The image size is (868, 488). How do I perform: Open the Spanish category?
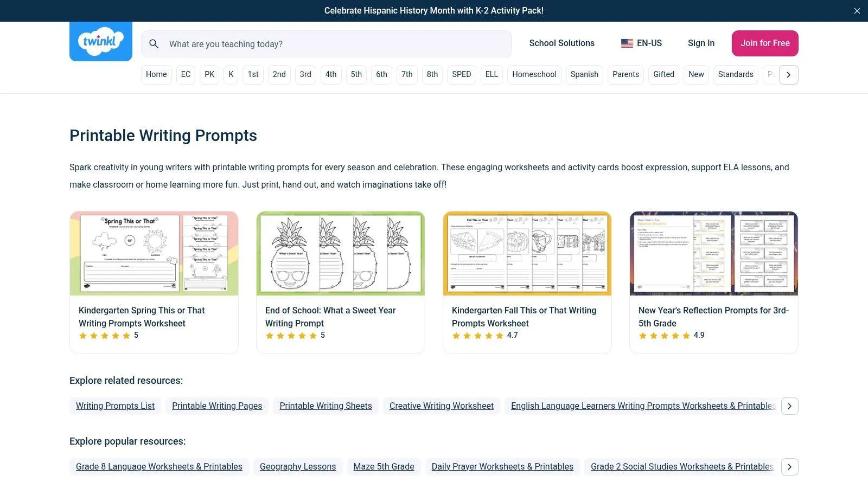(584, 75)
